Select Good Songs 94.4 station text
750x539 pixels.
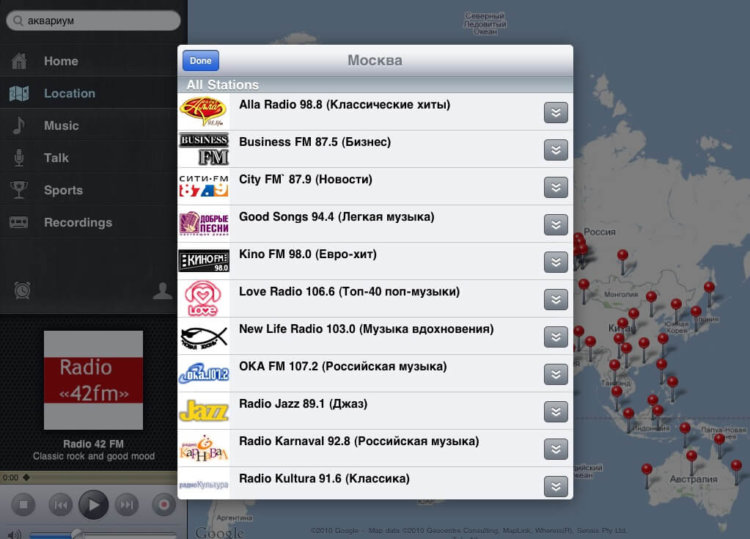coord(337,217)
